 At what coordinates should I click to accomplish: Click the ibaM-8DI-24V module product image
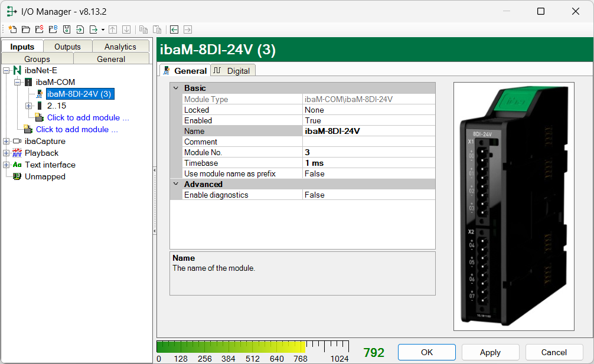514,206
